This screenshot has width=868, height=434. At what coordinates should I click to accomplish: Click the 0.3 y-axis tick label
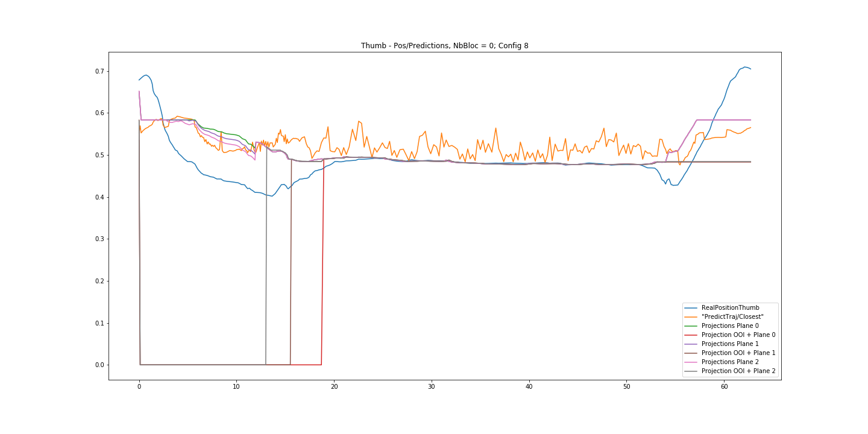(x=99, y=239)
